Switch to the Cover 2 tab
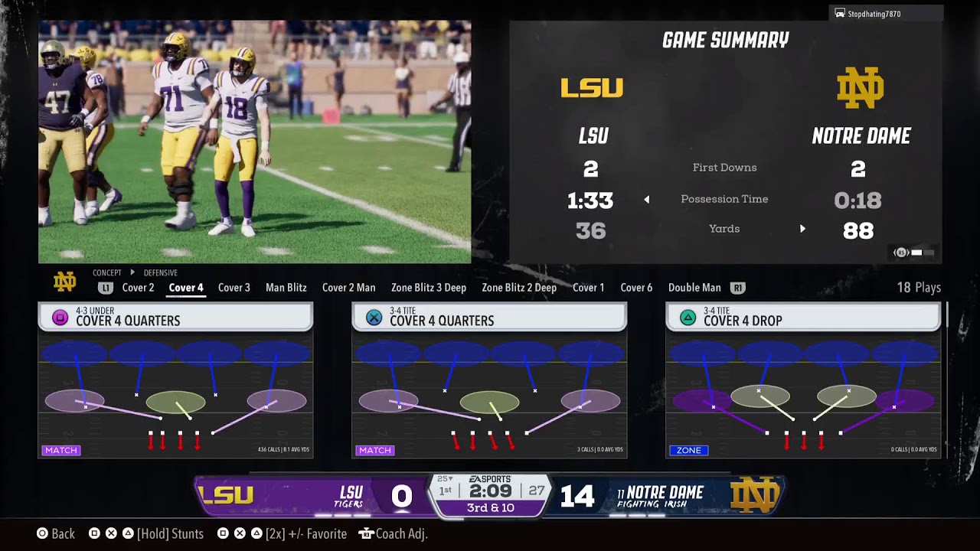Viewport: 980px width, 551px height. coord(138,288)
